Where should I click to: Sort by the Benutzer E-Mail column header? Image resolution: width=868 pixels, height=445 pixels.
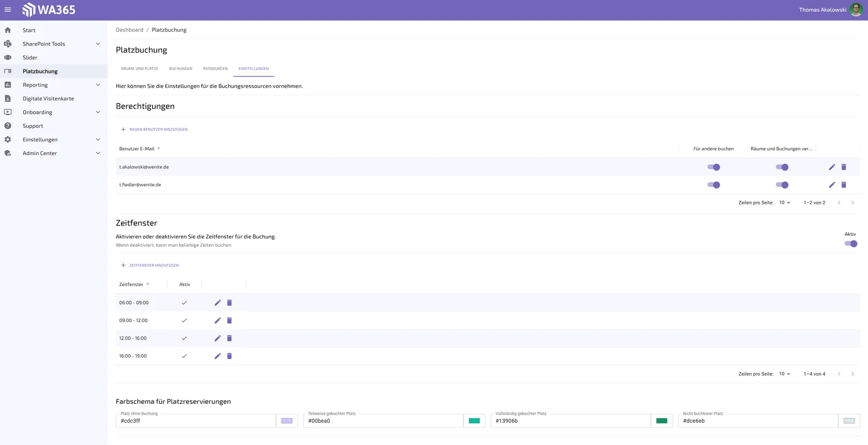tap(137, 149)
